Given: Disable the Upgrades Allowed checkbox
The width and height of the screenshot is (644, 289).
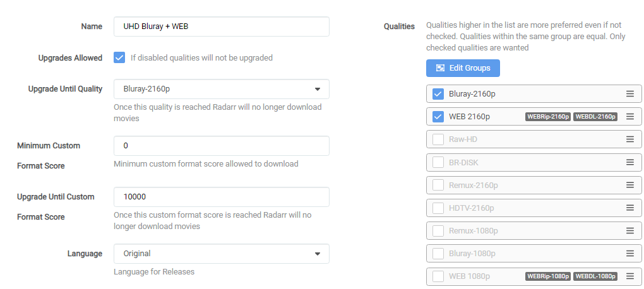Looking at the screenshot, I should point(119,57).
